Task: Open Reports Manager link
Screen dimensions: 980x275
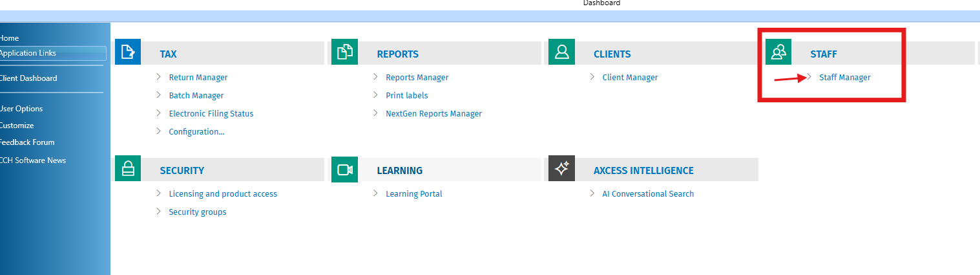Action: click(417, 77)
